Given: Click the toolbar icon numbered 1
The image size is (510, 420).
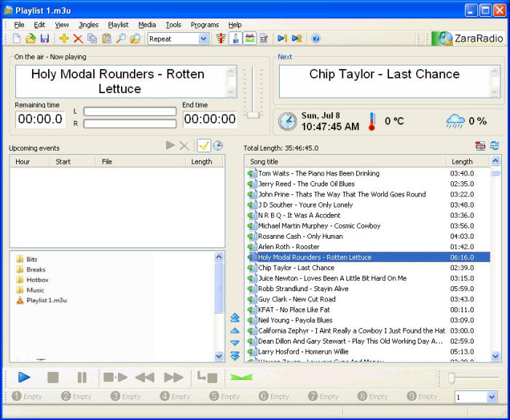Looking at the screenshot, I should (283, 39).
